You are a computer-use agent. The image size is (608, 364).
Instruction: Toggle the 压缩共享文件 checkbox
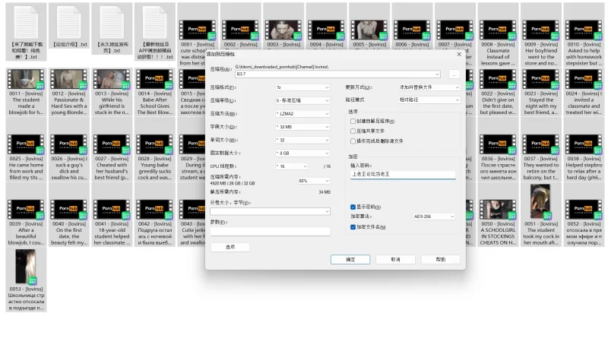tap(353, 131)
